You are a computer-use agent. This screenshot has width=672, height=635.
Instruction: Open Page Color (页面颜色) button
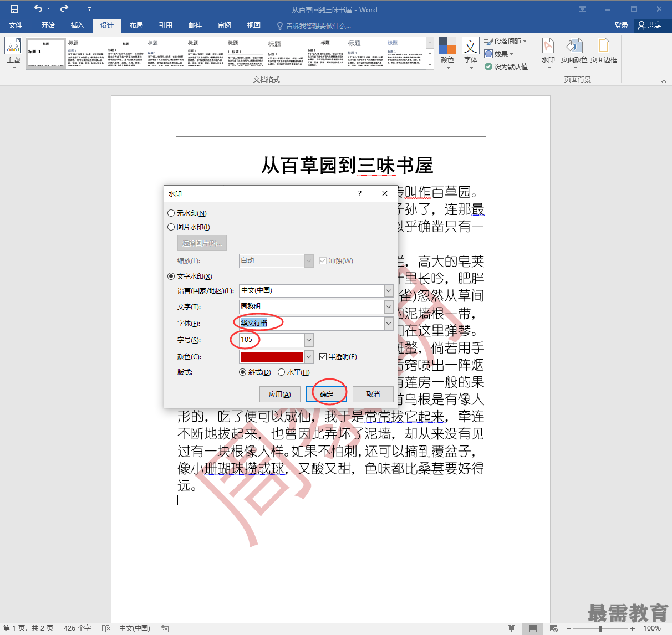pos(574,53)
